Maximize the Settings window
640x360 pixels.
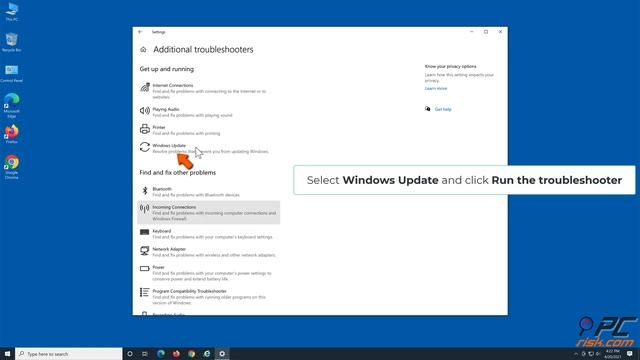pos(486,32)
